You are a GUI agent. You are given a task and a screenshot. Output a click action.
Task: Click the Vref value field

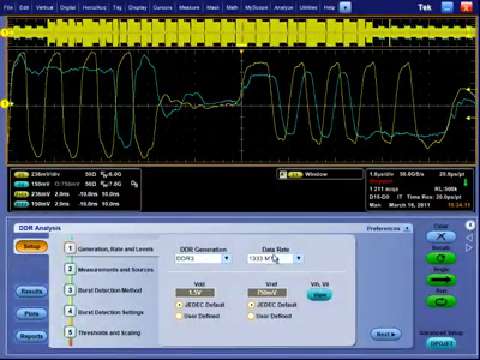point(267,292)
